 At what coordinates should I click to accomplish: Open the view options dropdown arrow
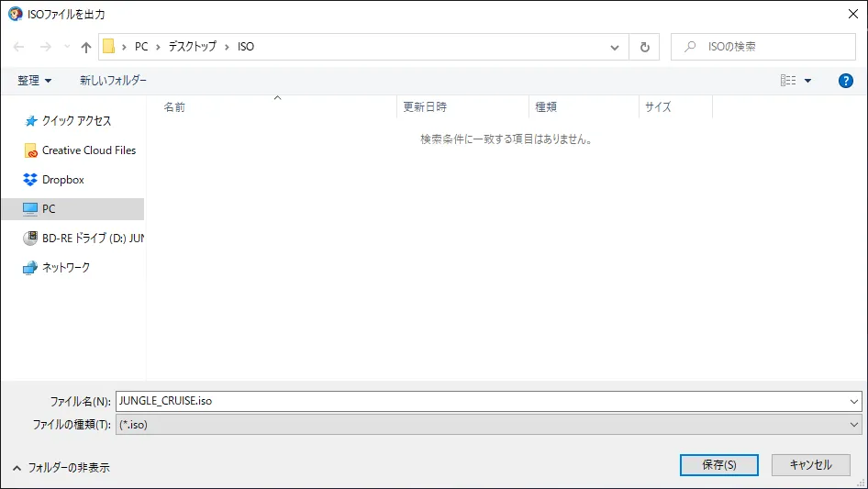tap(807, 81)
